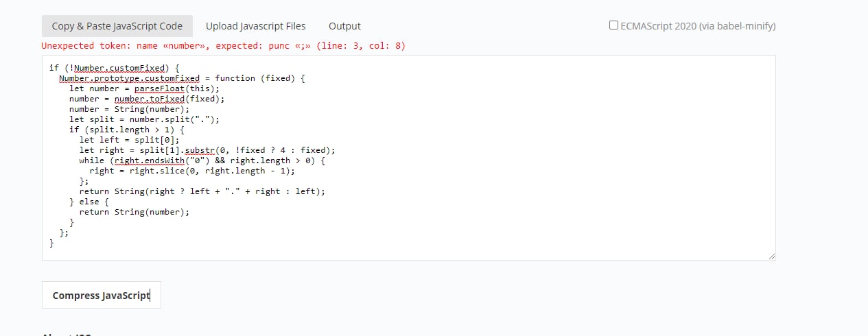
Task: Click inside the JavaScript code textarea
Action: coord(409,158)
